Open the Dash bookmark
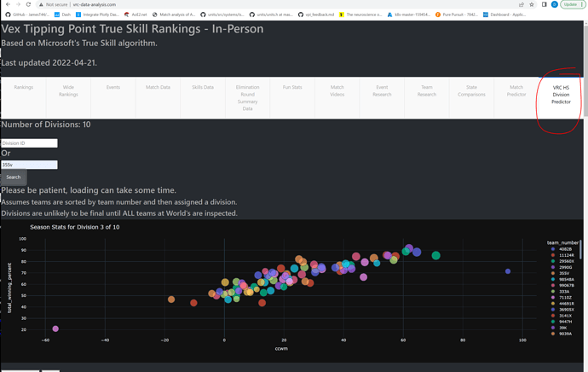588x372 pixels. click(x=62, y=15)
